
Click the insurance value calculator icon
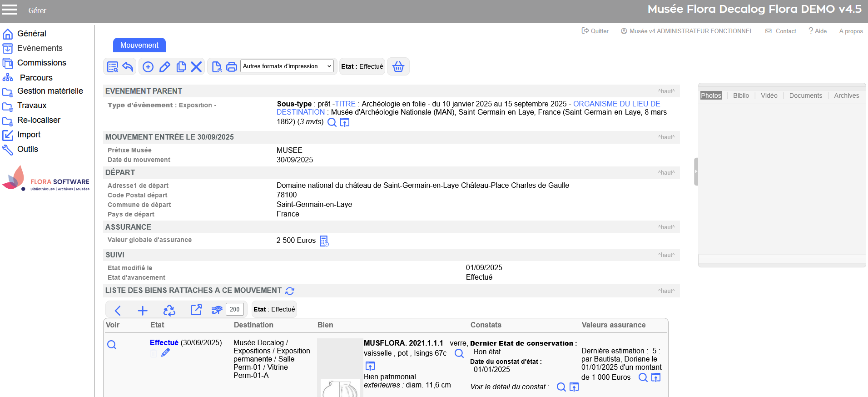tap(324, 241)
